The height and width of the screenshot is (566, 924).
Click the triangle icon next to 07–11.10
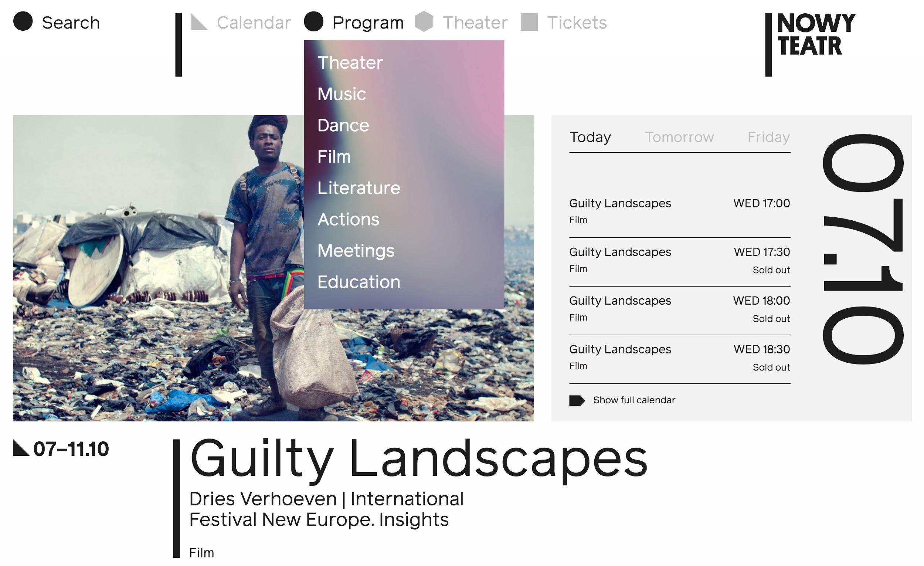click(21, 448)
